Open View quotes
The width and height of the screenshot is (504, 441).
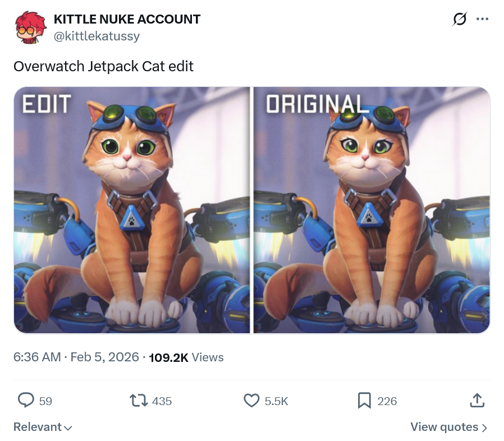click(x=444, y=427)
